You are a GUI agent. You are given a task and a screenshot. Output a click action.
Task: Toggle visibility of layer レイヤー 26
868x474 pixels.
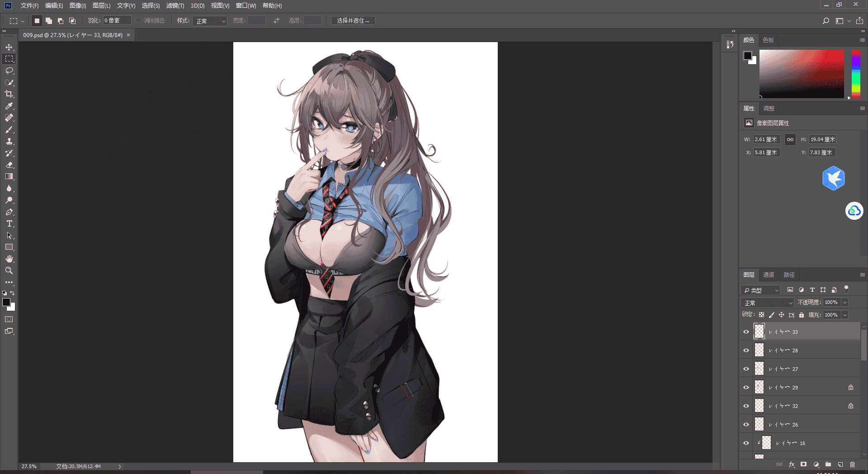pyautogui.click(x=746, y=424)
